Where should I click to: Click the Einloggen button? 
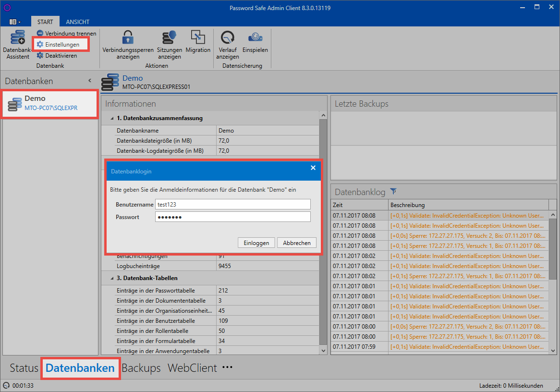256,243
